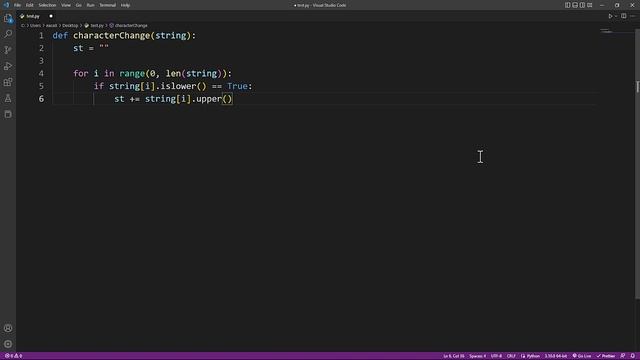Viewport: 640px width, 360px height.
Task: Click the function name characterChange on line 1
Action: tap(112, 36)
